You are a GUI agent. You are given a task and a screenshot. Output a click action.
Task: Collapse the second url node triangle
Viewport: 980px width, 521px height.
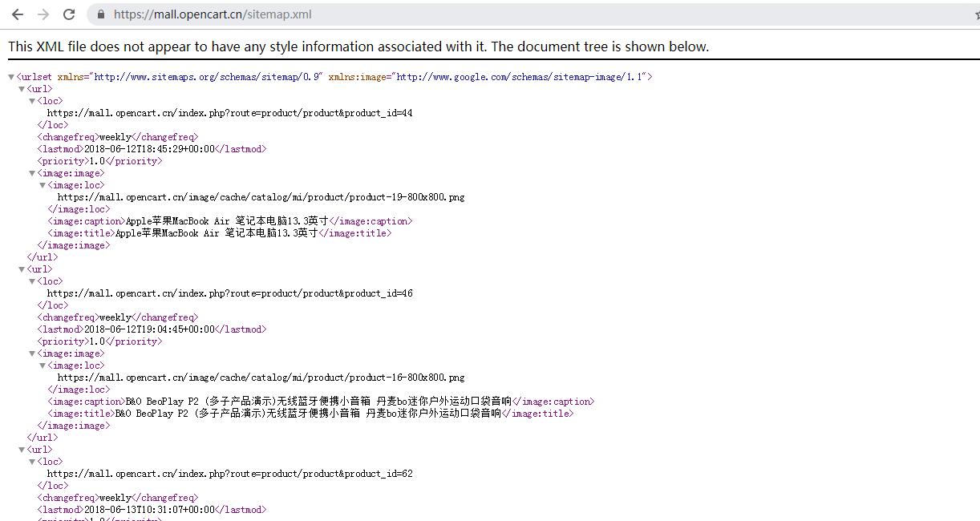click(x=22, y=269)
